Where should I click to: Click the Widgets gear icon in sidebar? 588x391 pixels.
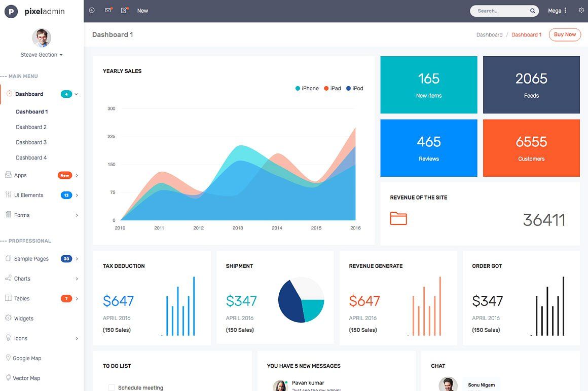tap(7, 318)
